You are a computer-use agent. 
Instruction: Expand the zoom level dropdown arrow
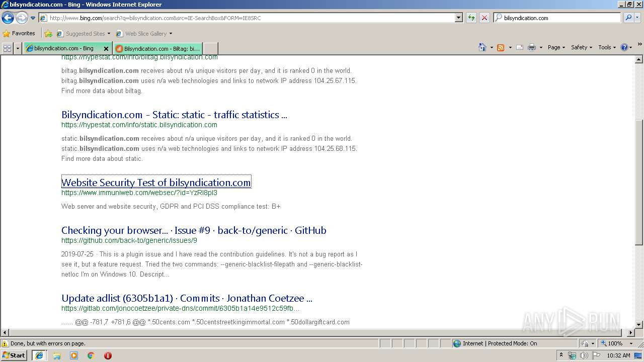631,343
